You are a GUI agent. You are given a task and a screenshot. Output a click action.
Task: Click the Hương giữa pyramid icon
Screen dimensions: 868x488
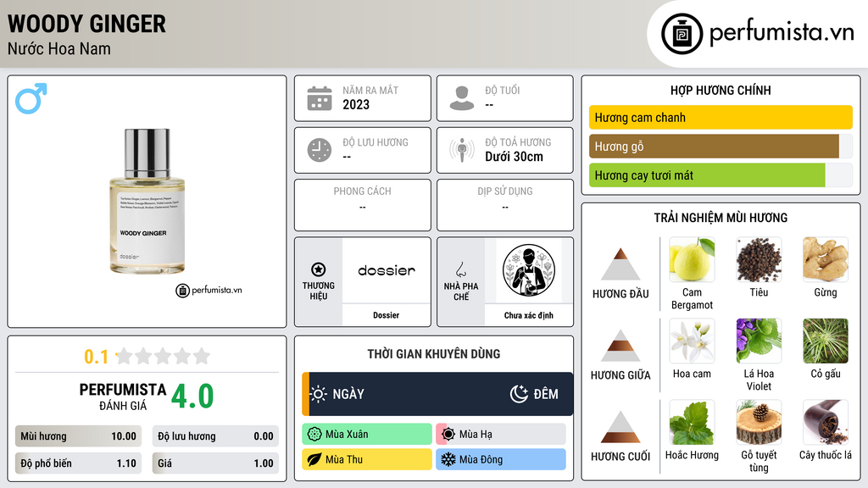[x=620, y=346]
